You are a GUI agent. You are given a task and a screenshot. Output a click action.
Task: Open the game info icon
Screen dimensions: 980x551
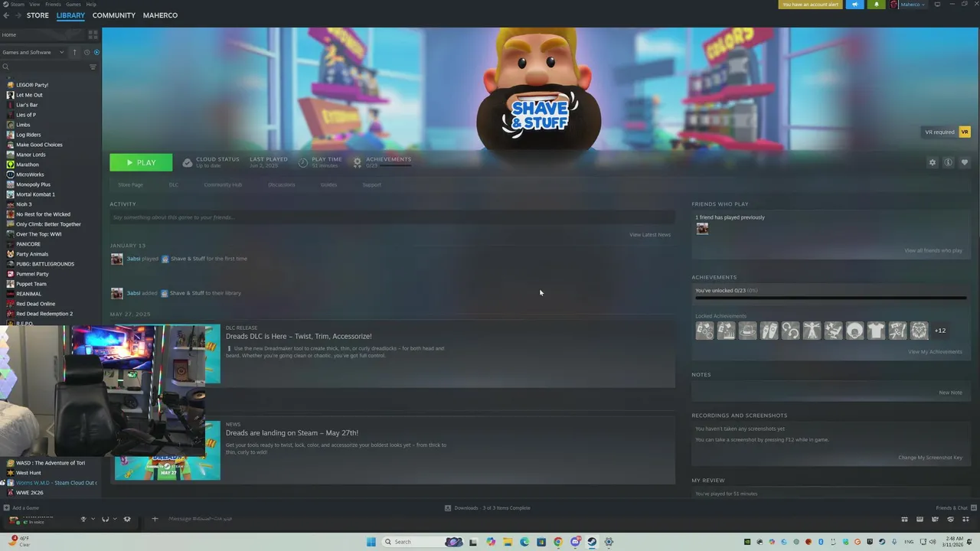tap(948, 162)
